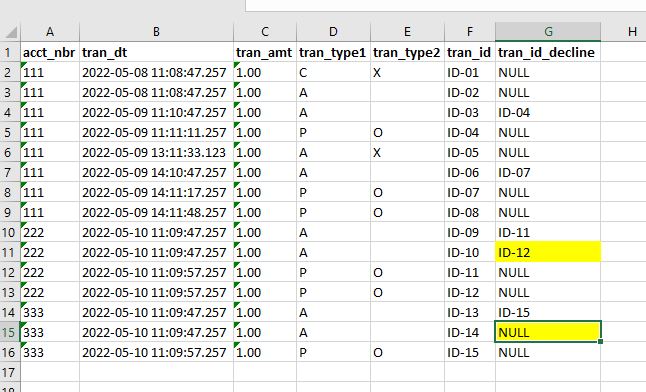Screen dimensions: 646x392
Task: Select column B header
Action: 157,32
